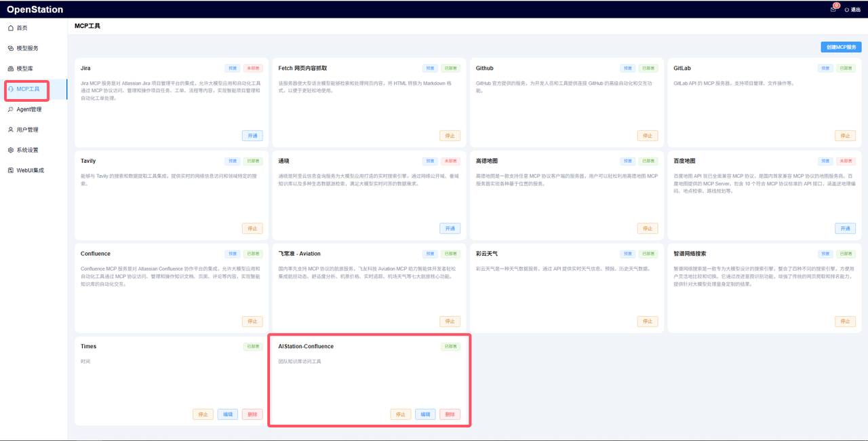Select the 模型服务 icon in sidebar

[x=9, y=48]
